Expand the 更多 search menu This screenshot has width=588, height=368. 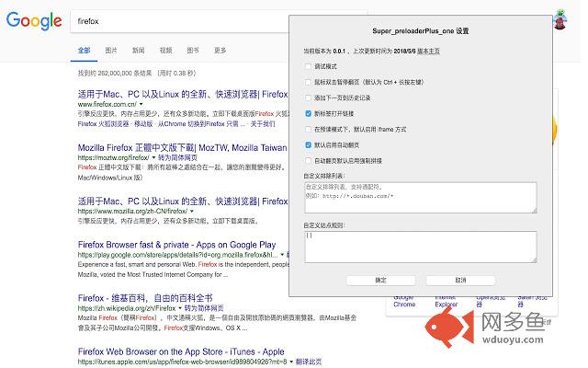pyautogui.click(x=220, y=51)
